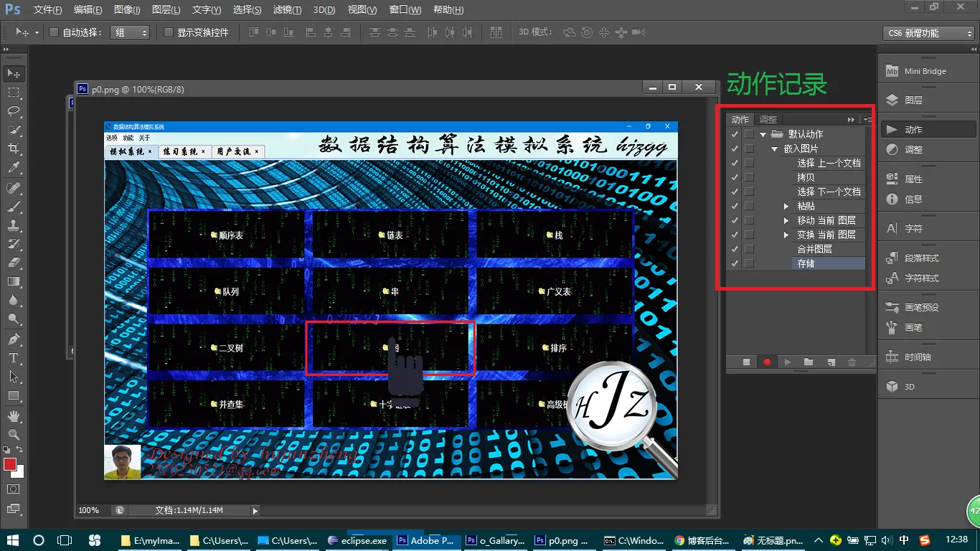
Task: Select the Move tool
Action: [x=14, y=73]
